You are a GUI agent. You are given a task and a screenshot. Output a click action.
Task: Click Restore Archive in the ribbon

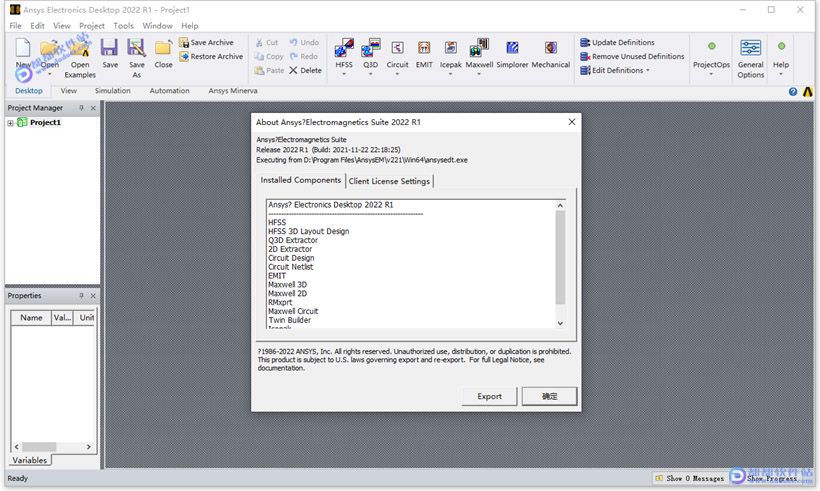[211, 56]
